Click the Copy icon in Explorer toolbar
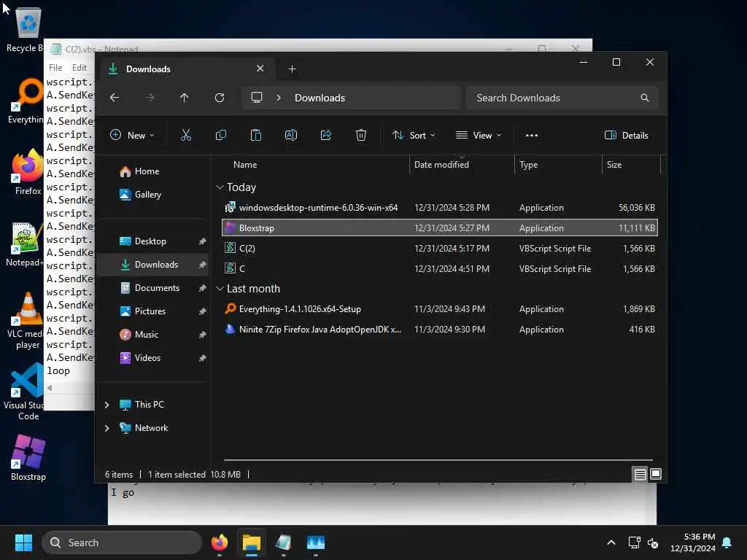This screenshot has height=560, width=747. click(x=221, y=135)
